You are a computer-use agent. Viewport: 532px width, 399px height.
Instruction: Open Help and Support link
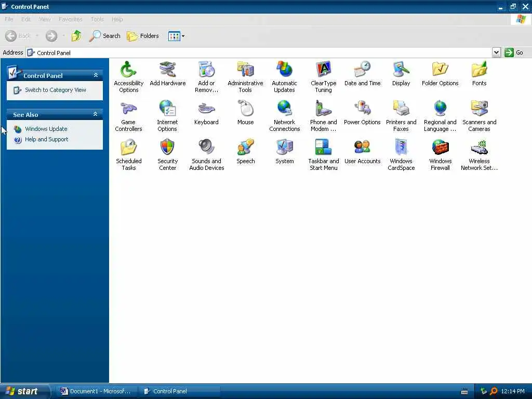point(46,139)
